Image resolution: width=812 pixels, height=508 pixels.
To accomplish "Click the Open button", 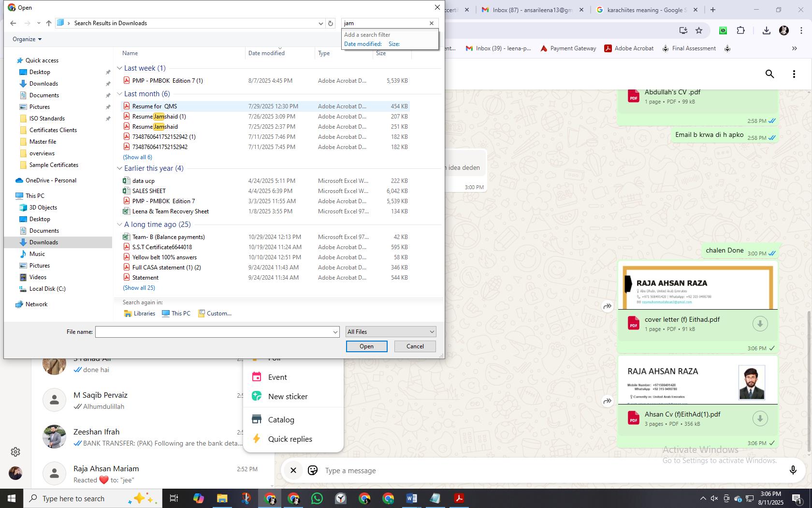I will pyautogui.click(x=366, y=346).
